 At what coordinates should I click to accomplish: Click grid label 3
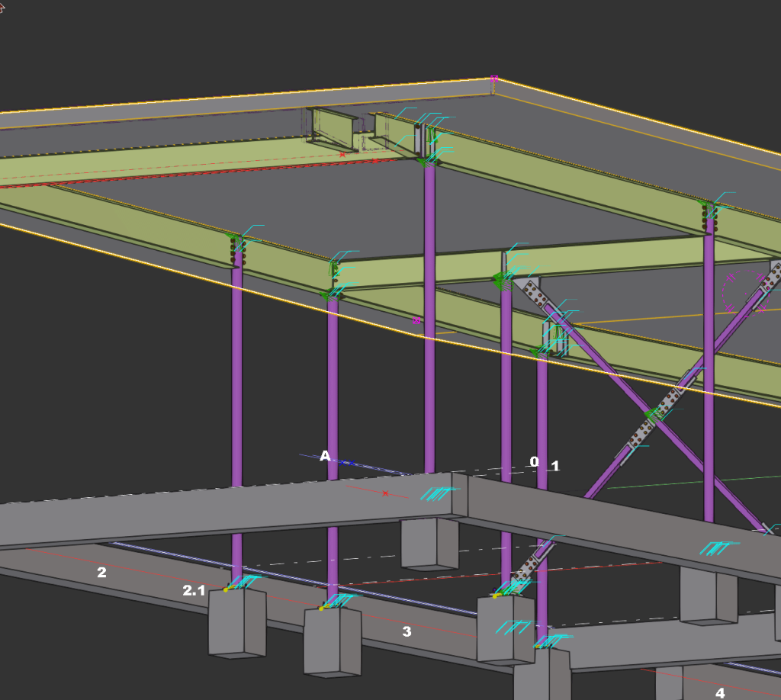pos(407,631)
